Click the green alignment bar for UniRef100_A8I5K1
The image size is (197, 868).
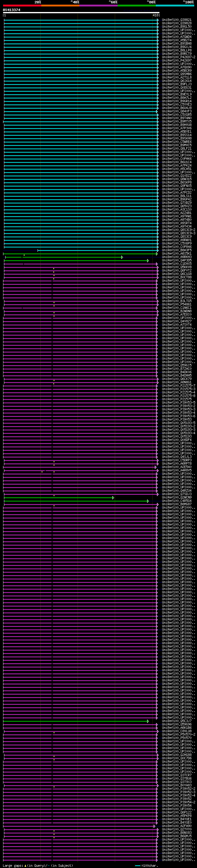pyautogui.click(x=80, y=254)
